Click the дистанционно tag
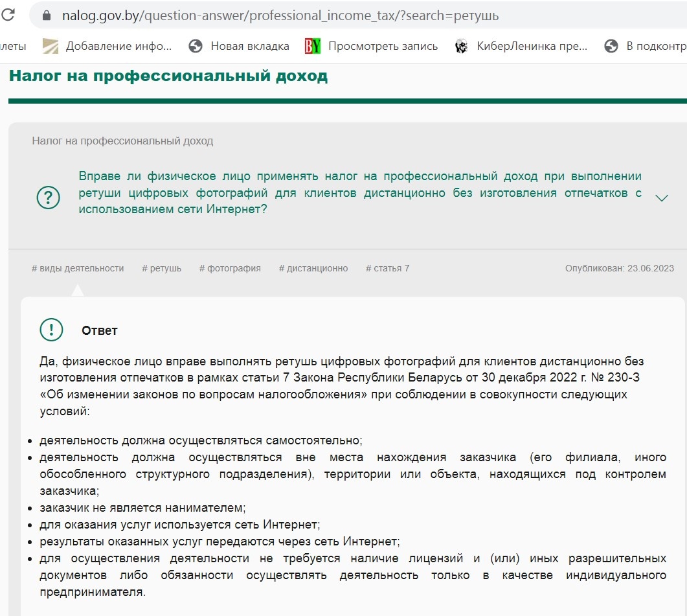The image size is (687, 616). [x=313, y=268]
